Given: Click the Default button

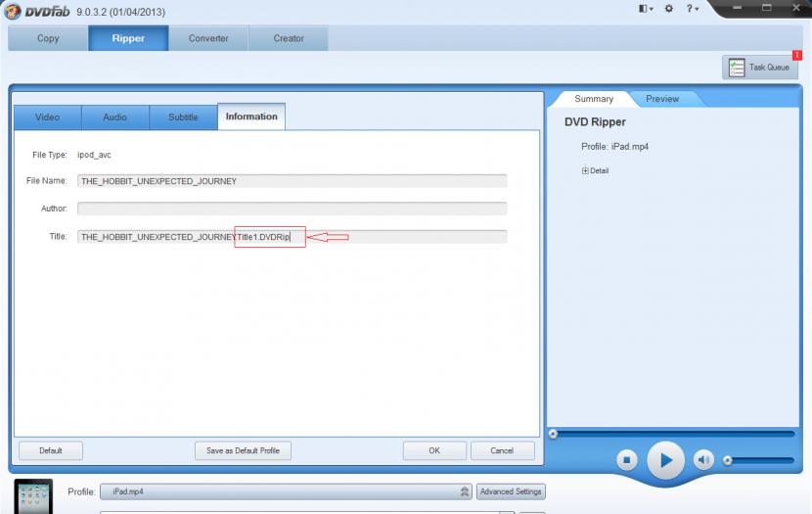Looking at the screenshot, I should pos(51,450).
